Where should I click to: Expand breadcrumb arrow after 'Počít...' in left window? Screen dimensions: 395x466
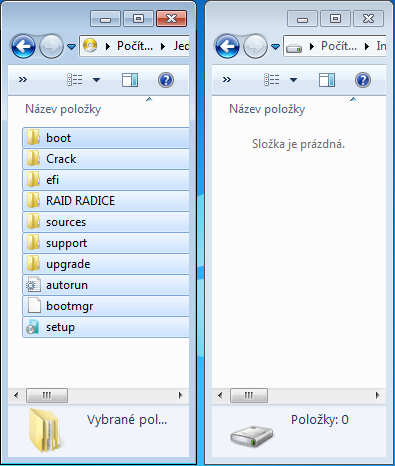click(163, 47)
